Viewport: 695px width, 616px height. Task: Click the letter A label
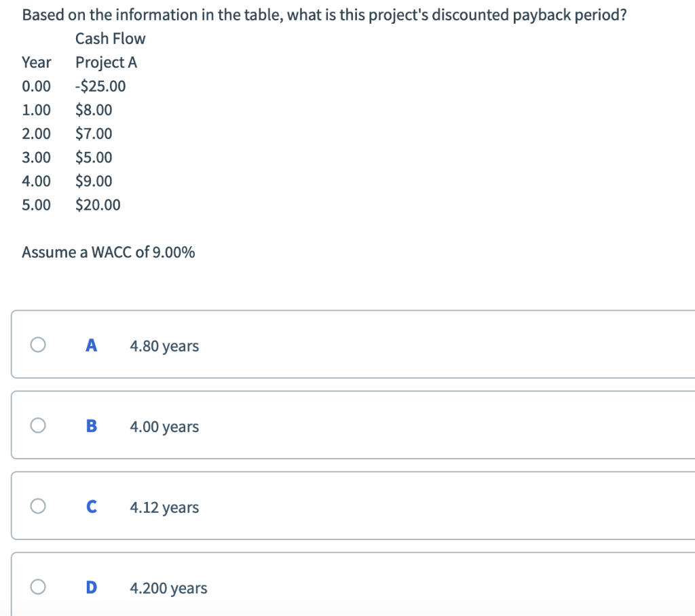(x=91, y=345)
